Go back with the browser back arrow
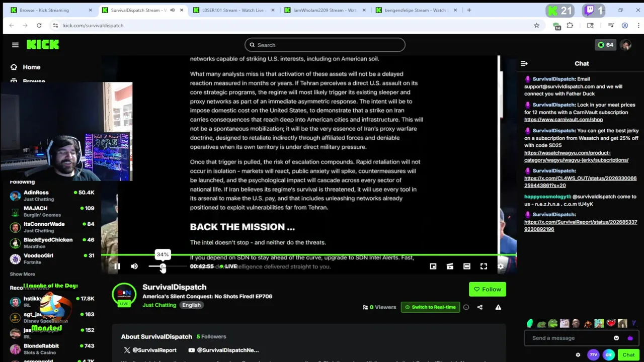This screenshot has width=644, height=362. (11, 25)
